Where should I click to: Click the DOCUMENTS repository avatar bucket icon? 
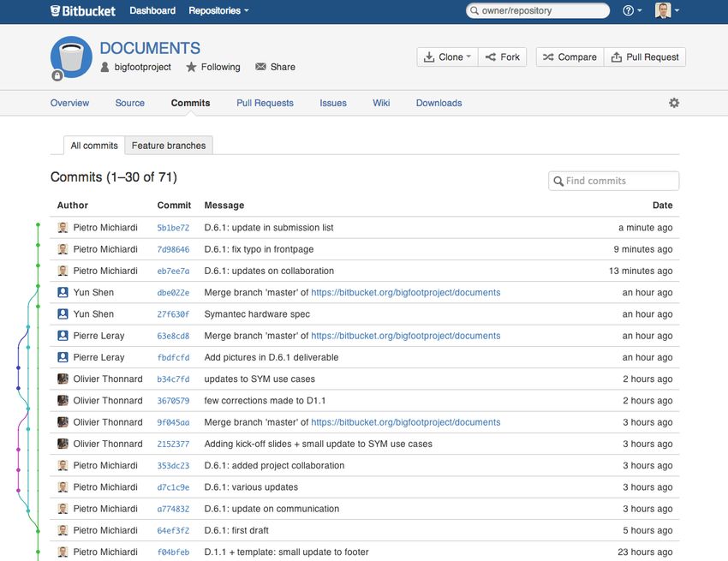point(71,57)
